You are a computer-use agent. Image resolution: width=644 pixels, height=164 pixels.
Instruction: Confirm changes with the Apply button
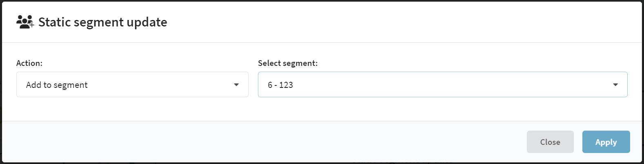coord(606,142)
